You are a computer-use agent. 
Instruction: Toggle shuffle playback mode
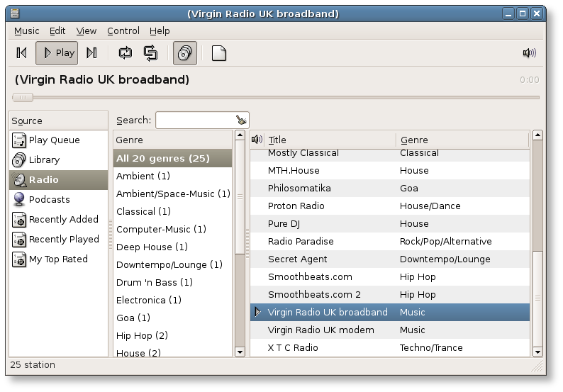click(150, 53)
